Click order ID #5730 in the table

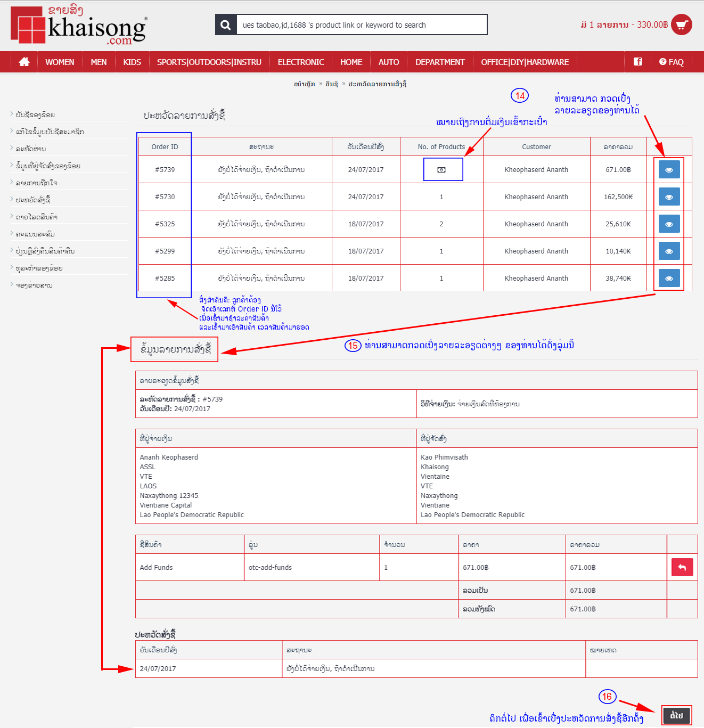click(165, 197)
